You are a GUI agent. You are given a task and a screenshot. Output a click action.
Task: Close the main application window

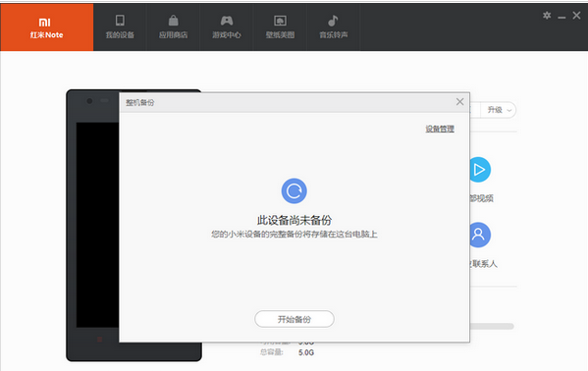point(577,16)
